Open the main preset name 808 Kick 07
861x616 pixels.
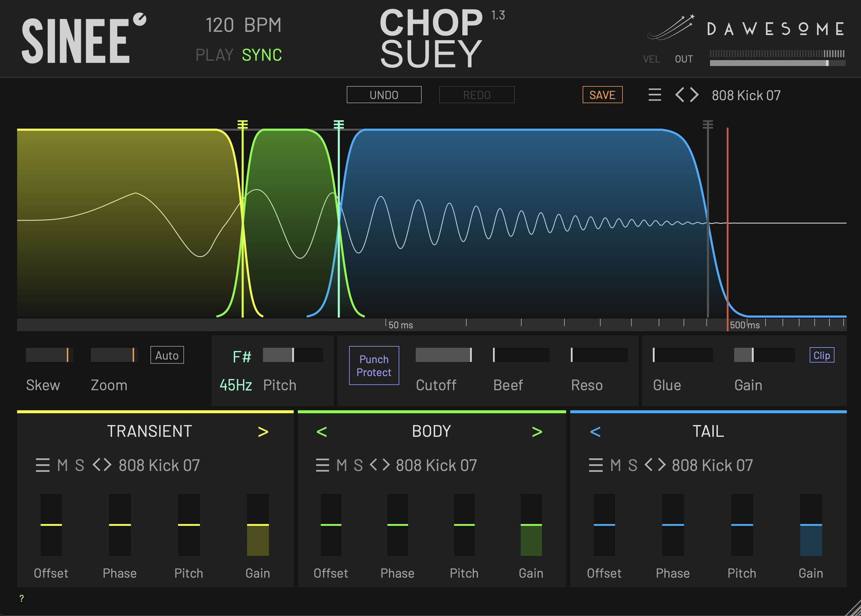coord(746,95)
